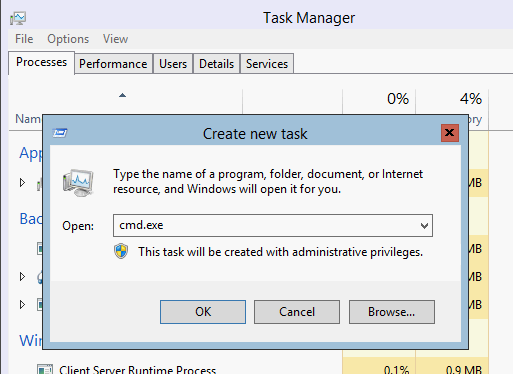Expand the first app process row
This screenshot has height=374, width=513.
coord(22,182)
